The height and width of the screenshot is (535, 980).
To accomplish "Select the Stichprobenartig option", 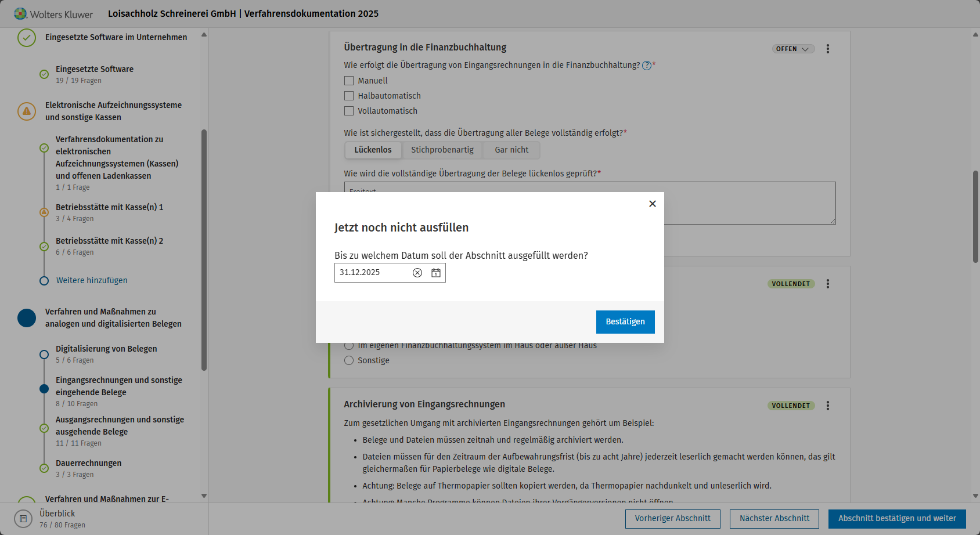I will [x=442, y=150].
